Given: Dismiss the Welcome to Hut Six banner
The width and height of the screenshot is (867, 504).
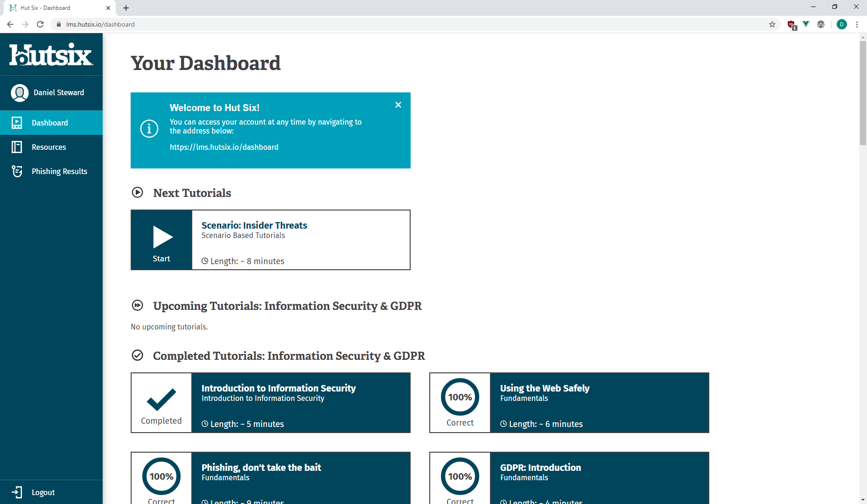Looking at the screenshot, I should coord(398,105).
